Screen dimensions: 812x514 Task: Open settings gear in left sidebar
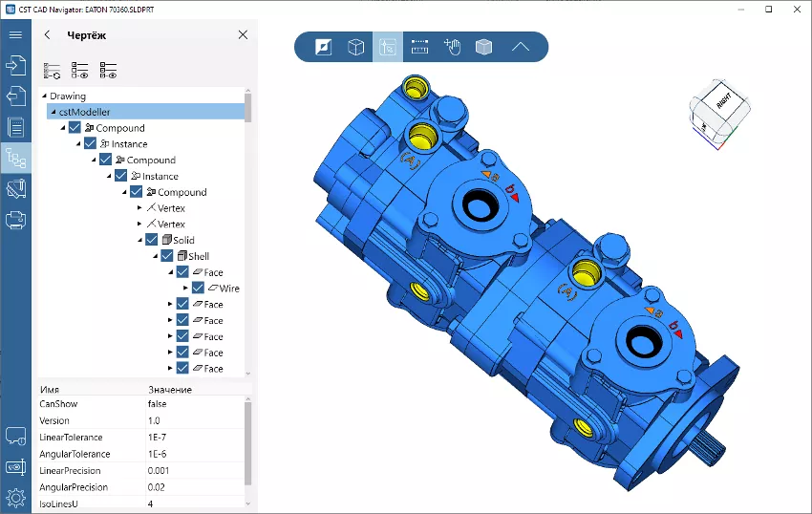pyautogui.click(x=15, y=497)
